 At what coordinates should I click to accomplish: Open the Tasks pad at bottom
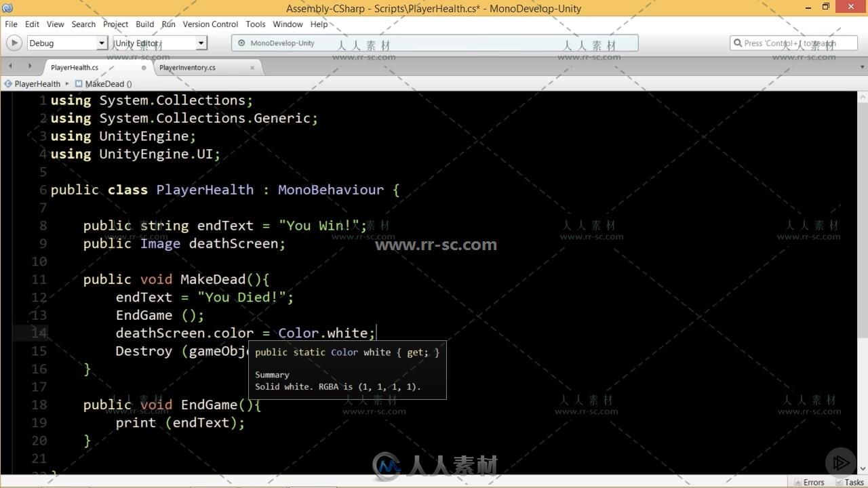coord(850,482)
